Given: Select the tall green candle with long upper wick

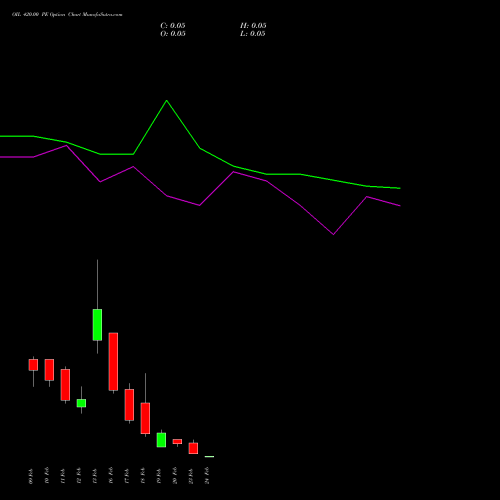Looking at the screenshot, I should click(97, 325).
